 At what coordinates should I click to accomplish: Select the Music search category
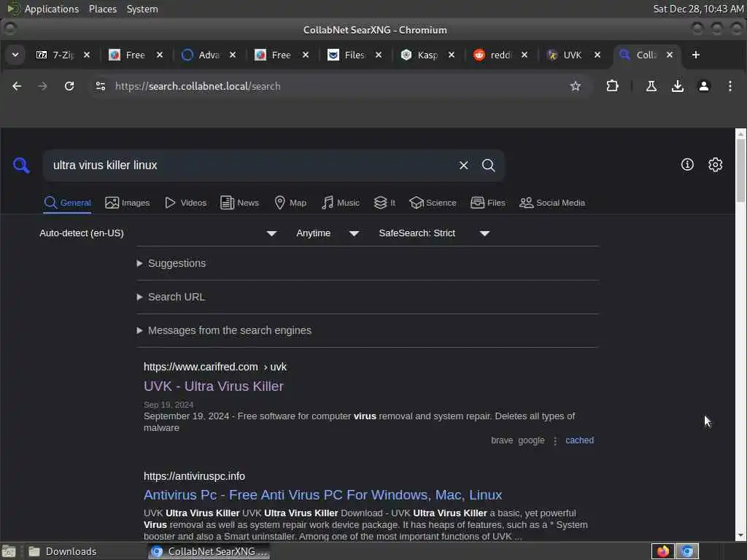click(x=340, y=203)
